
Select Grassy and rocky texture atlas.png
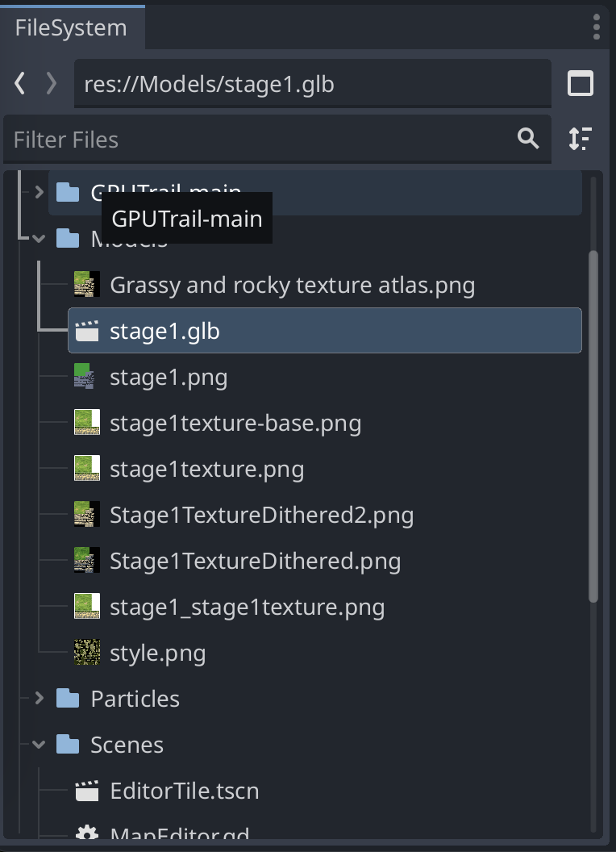click(292, 285)
